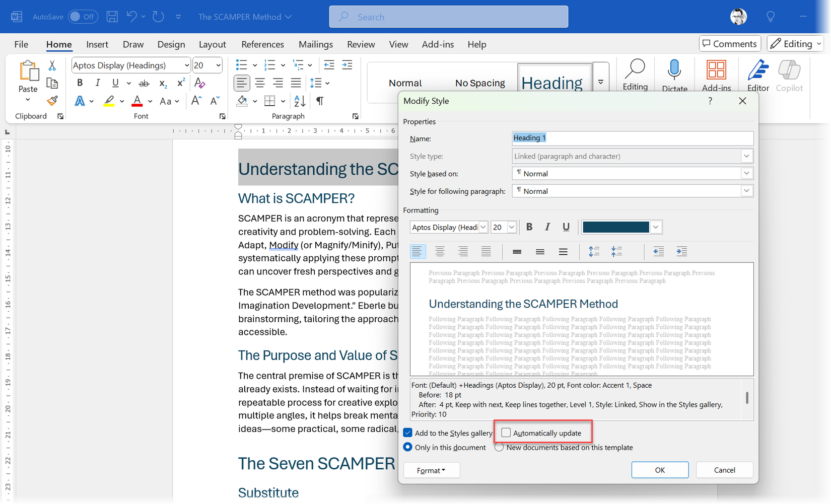This screenshot has height=504, width=831.
Task: Enable Automatically update
Action: [x=505, y=433]
